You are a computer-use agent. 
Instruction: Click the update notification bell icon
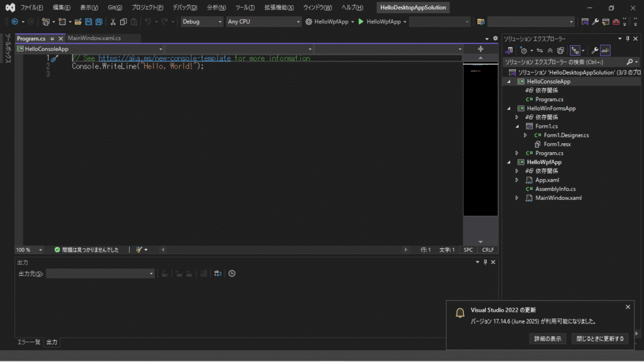click(x=460, y=314)
